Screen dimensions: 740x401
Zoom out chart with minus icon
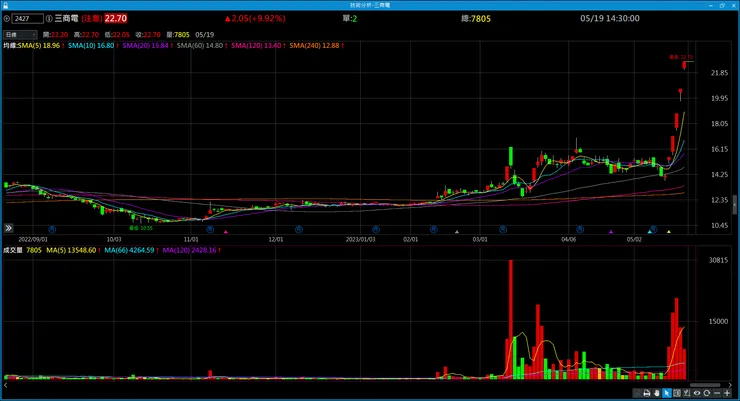click(x=717, y=393)
